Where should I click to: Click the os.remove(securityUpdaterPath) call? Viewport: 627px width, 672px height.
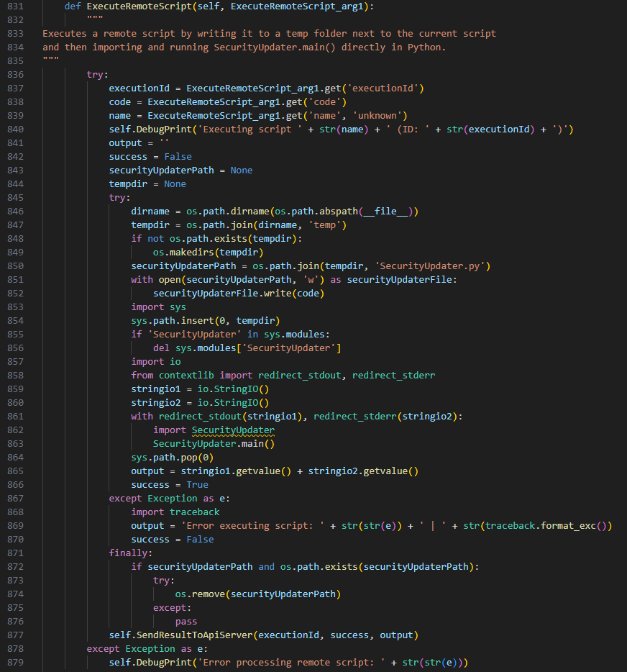point(257,594)
